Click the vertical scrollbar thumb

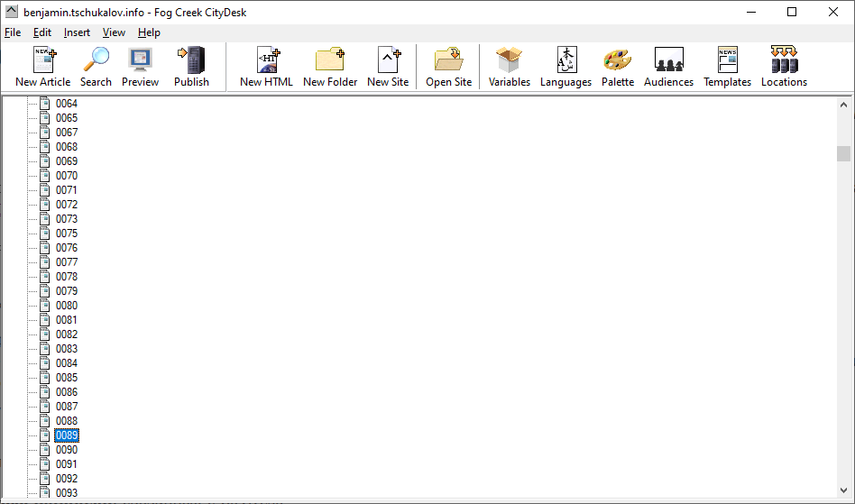coord(843,153)
